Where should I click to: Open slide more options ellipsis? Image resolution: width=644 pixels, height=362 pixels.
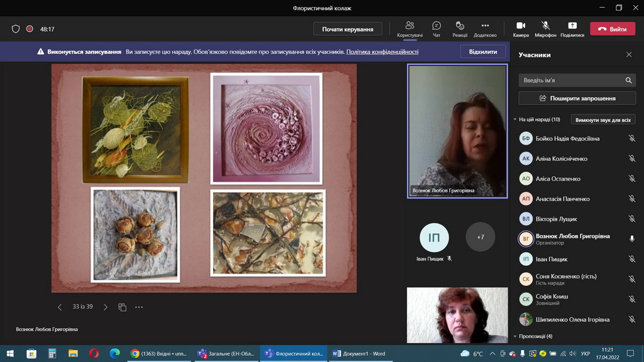[139, 307]
